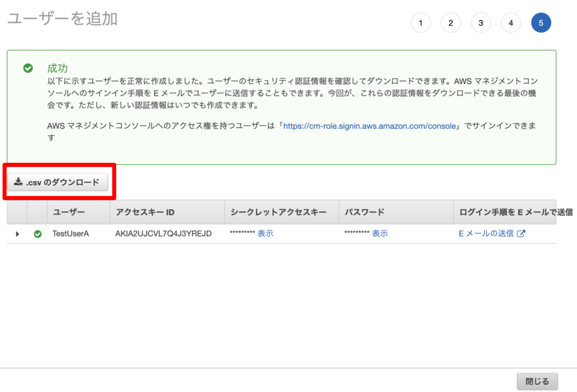Image resolution: width=577 pixels, height=392 pixels.
Task: Collapse the disclosure arrow in the user table
Action: 17,233
